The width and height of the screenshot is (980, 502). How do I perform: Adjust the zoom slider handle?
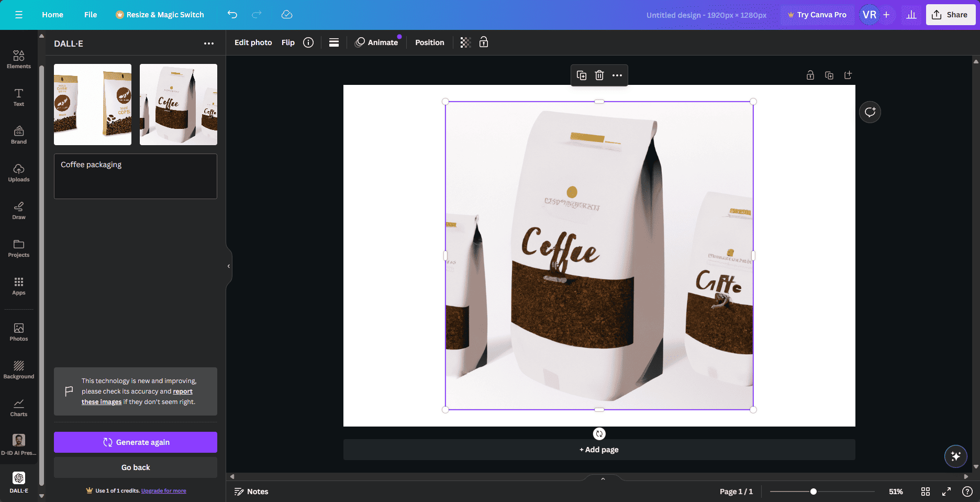[814, 492]
